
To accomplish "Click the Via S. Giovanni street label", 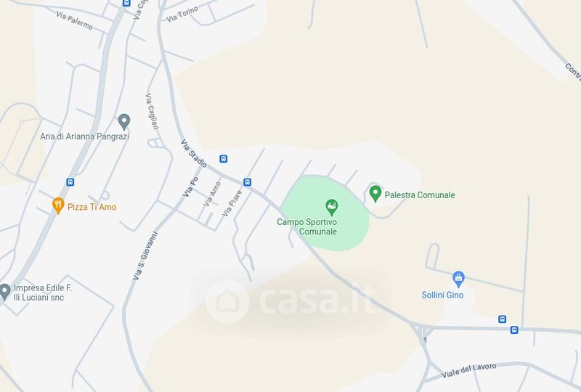I will 145,256.
